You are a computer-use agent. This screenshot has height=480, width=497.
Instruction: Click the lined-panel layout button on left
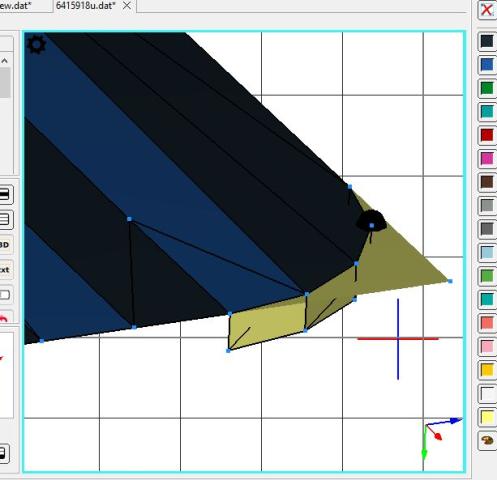tap(5, 220)
